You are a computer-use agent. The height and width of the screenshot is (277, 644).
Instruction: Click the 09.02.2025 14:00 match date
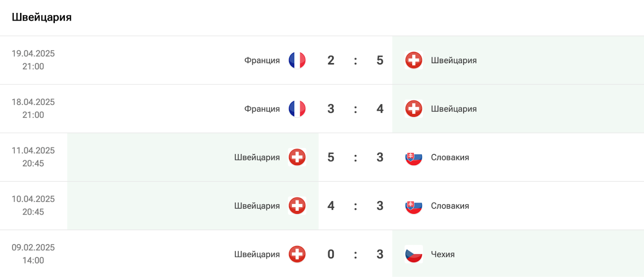(33, 254)
